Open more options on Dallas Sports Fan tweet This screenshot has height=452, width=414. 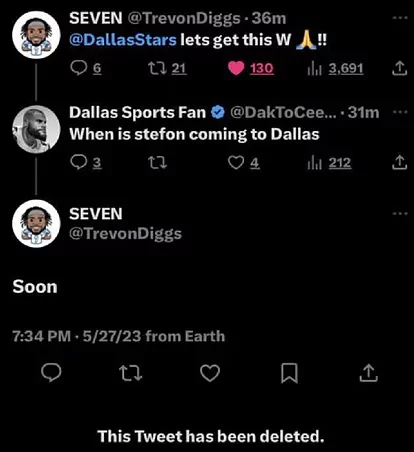point(400,112)
